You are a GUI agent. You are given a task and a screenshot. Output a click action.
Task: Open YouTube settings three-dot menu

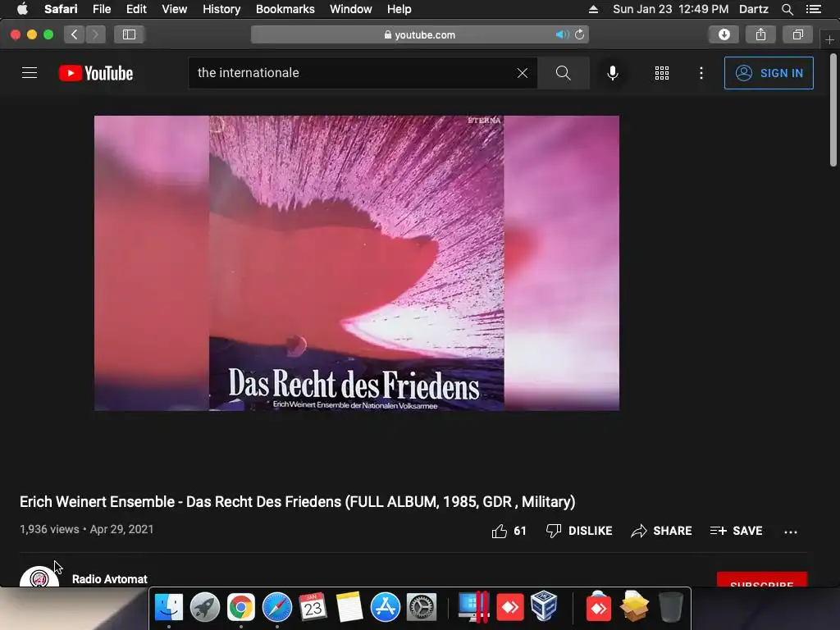click(x=701, y=73)
